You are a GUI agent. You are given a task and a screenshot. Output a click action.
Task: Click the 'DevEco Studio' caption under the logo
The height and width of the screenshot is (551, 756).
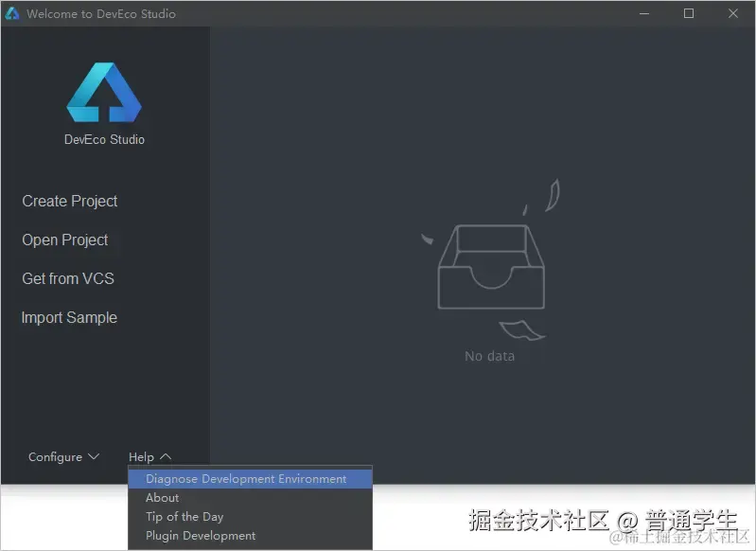click(x=105, y=139)
